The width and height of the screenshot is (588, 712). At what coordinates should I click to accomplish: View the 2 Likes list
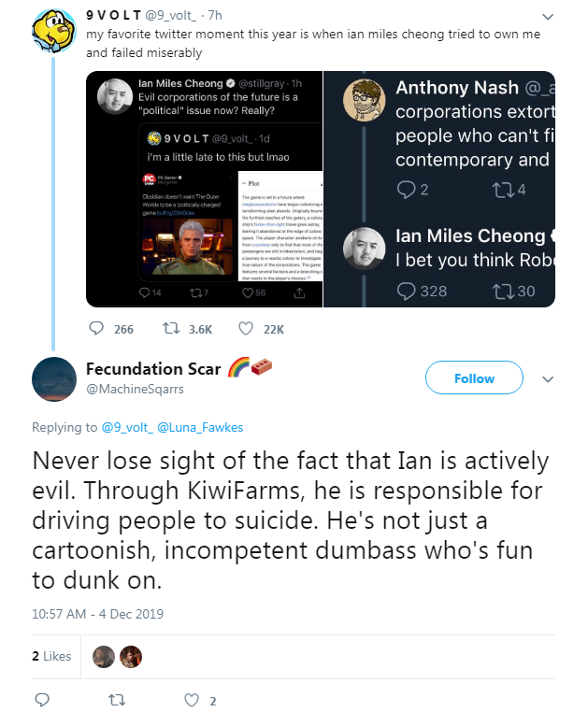[51, 656]
